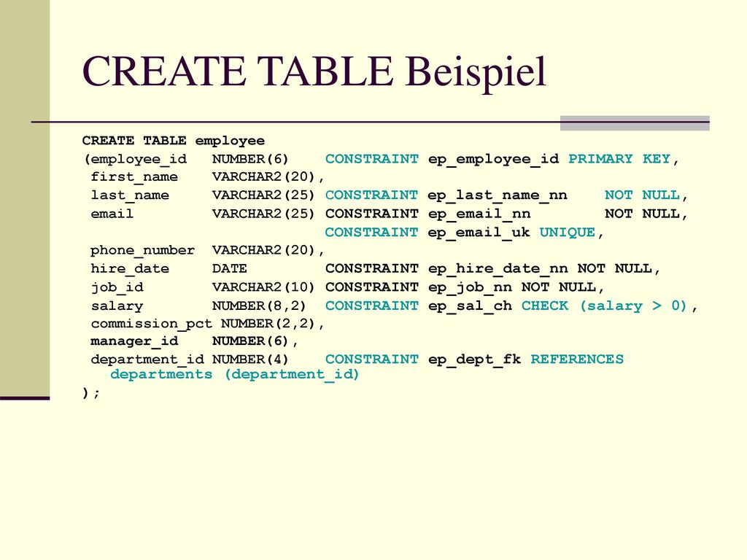747x560 pixels.
Task: Click black "department_id" column name before NUMBER(4)
Action: (147, 359)
